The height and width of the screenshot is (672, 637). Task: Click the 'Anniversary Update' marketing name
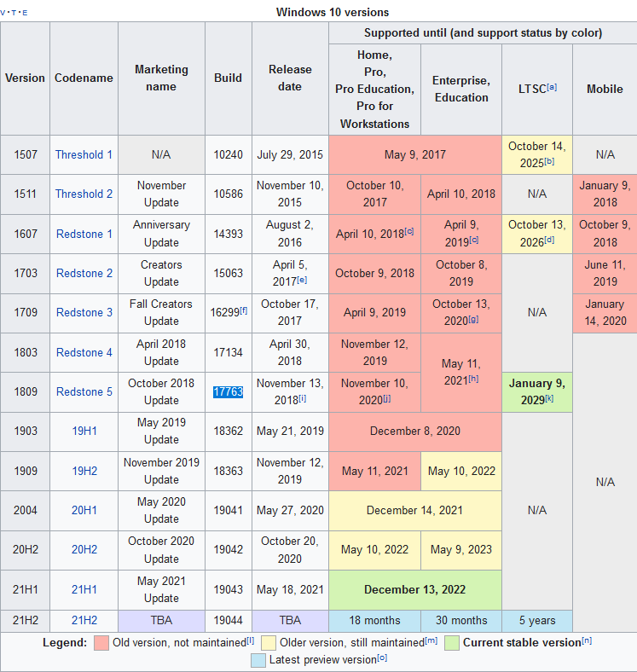(x=161, y=234)
